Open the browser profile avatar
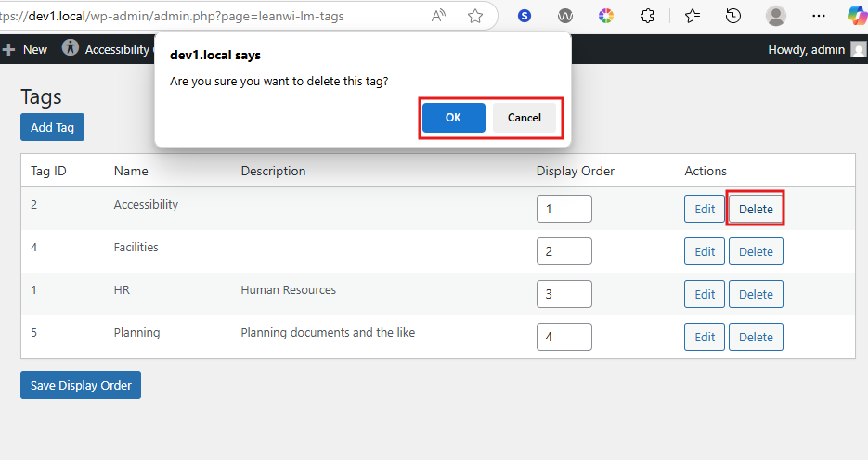Image resolution: width=868 pixels, height=460 pixels. click(775, 16)
